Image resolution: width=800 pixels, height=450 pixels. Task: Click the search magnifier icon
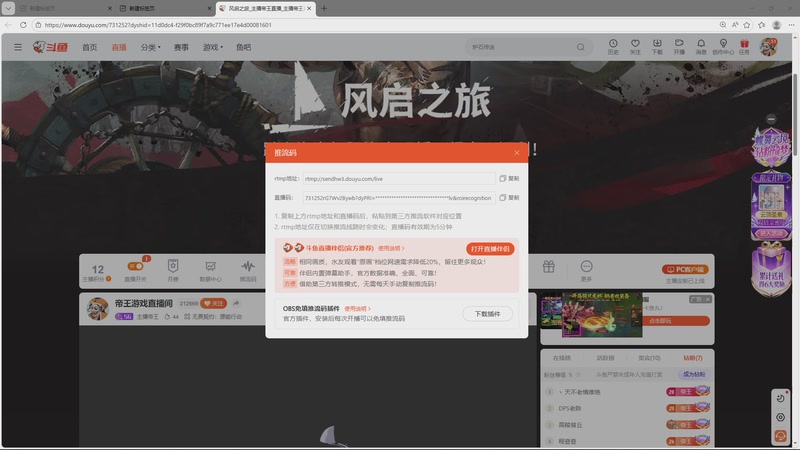(x=581, y=47)
